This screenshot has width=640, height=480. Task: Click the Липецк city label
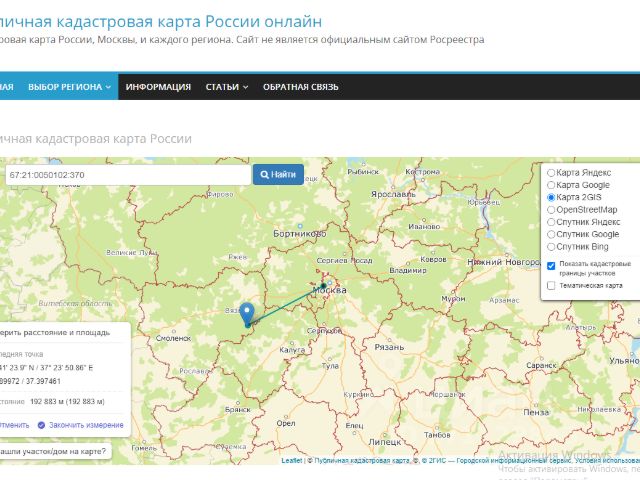385,442
